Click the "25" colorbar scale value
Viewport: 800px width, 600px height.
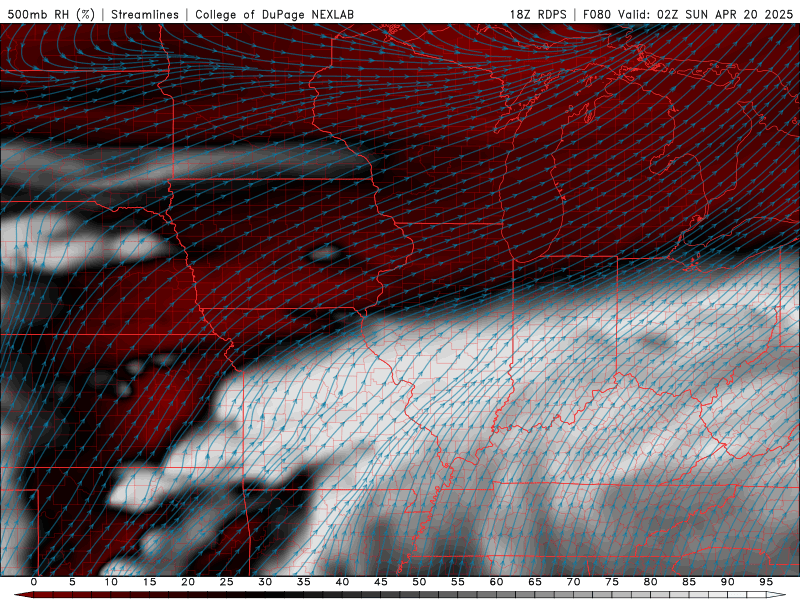click(227, 582)
